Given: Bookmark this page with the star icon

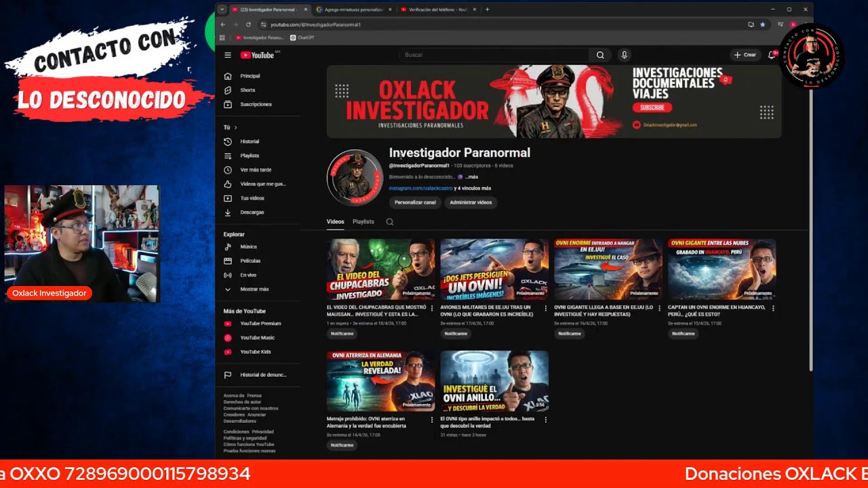Looking at the screenshot, I should (763, 24).
